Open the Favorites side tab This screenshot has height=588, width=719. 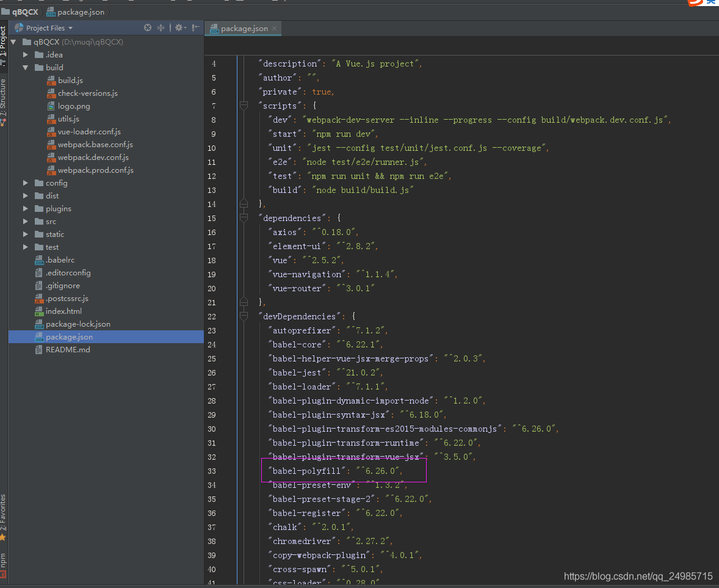(x=4, y=516)
